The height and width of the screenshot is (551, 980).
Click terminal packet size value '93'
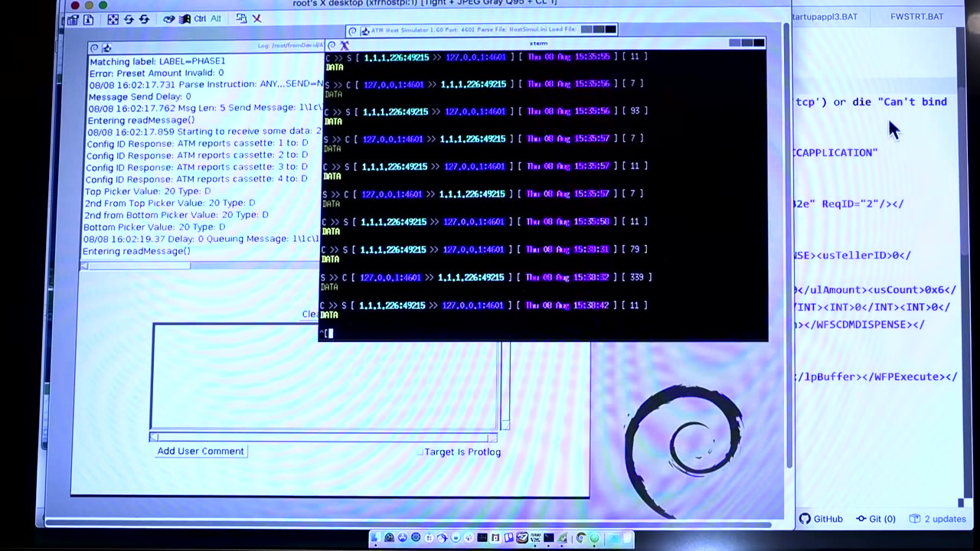click(635, 111)
